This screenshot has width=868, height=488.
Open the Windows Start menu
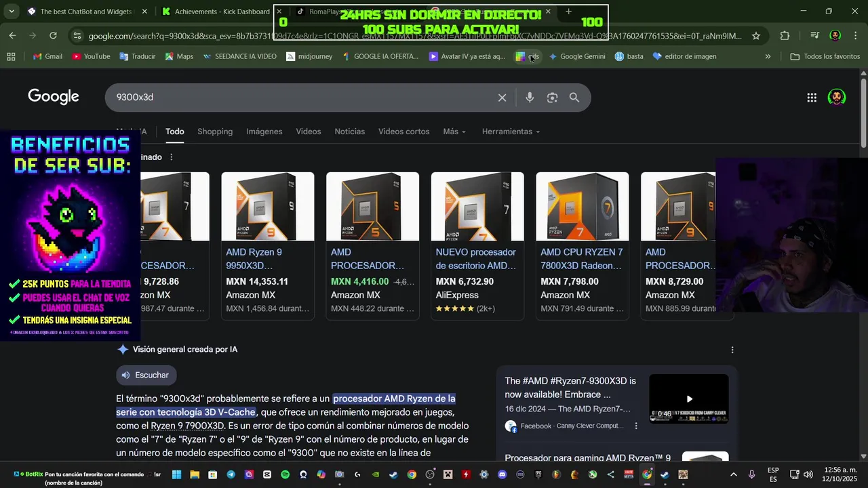(177, 474)
